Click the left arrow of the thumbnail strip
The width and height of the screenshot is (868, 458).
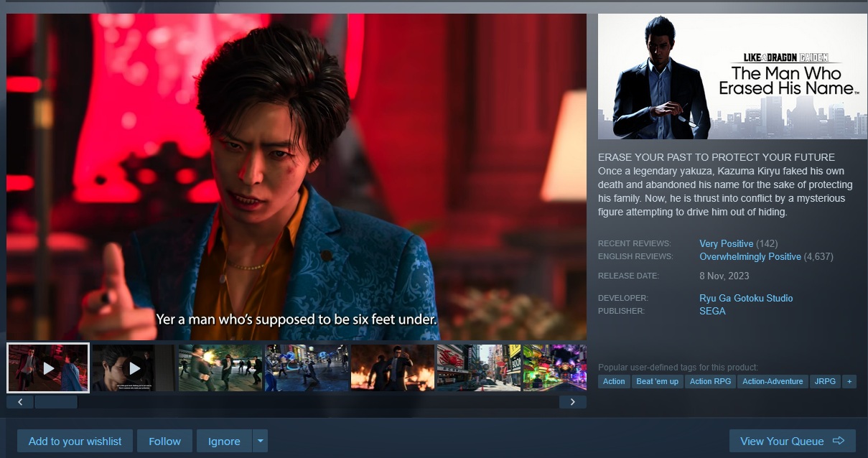tap(20, 402)
